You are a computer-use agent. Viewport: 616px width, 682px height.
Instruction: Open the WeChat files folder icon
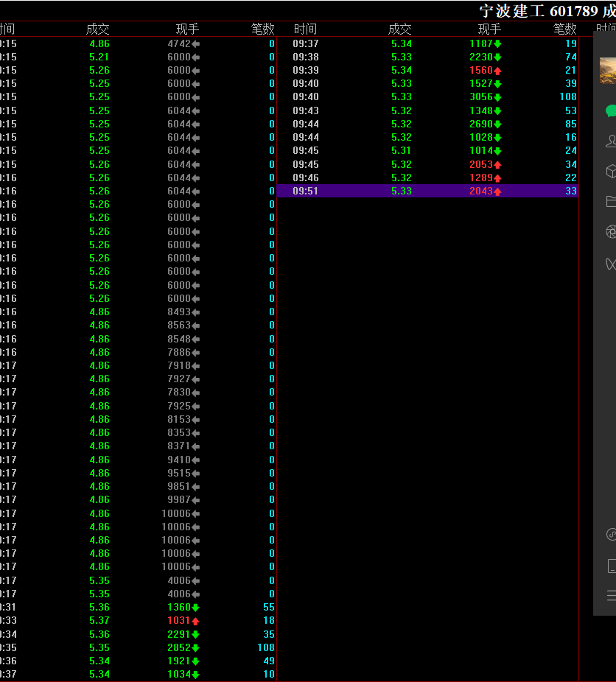[611, 201]
